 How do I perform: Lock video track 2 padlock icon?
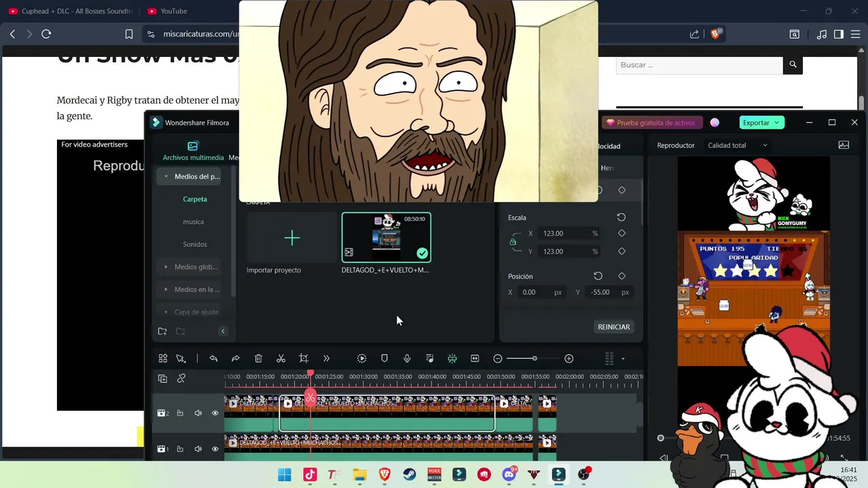tap(180, 413)
